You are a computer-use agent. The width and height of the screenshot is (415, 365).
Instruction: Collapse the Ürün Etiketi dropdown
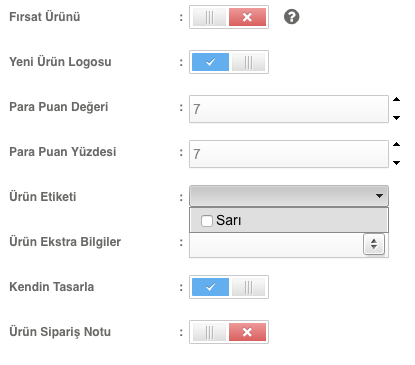289,196
